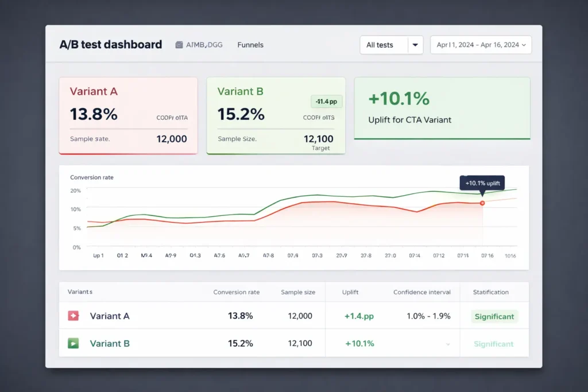The width and height of the screenshot is (588, 392).
Task: Open the A/B test dashboard menu title
Action: [110, 44]
